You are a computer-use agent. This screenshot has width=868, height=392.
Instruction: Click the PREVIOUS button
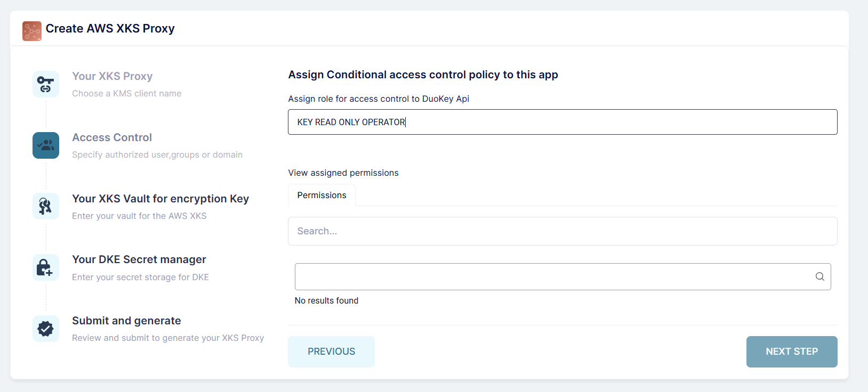coord(332,352)
